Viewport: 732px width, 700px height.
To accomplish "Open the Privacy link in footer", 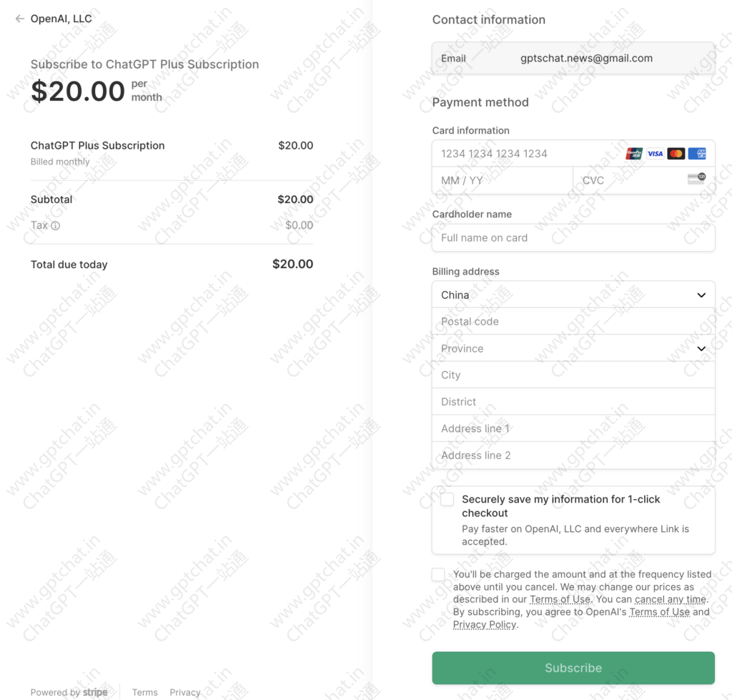I will (185, 693).
